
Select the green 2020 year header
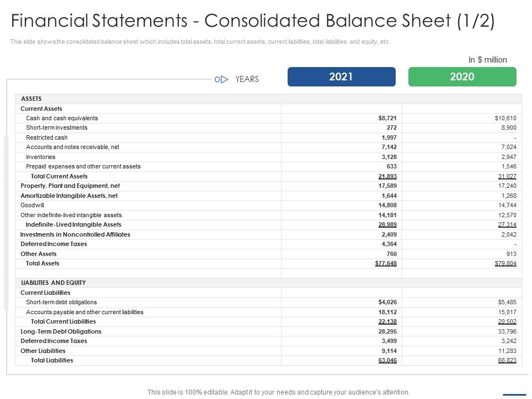tap(463, 76)
